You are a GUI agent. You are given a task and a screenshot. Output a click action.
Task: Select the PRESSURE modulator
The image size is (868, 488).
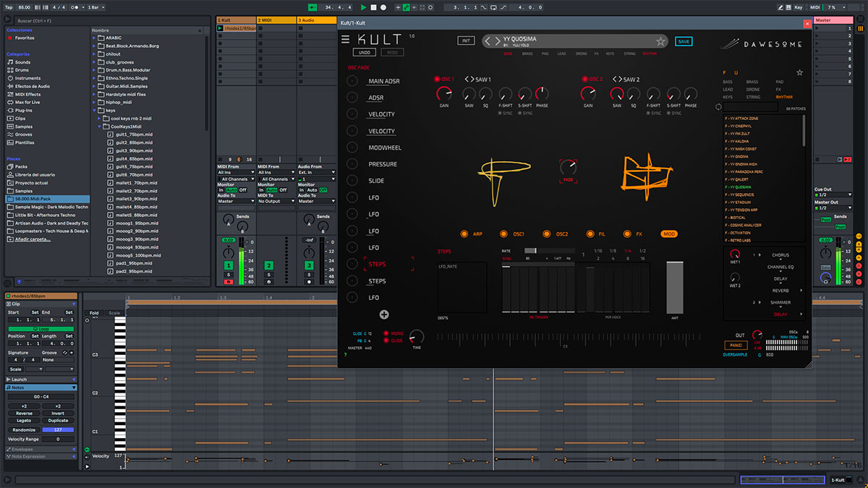[x=383, y=164]
